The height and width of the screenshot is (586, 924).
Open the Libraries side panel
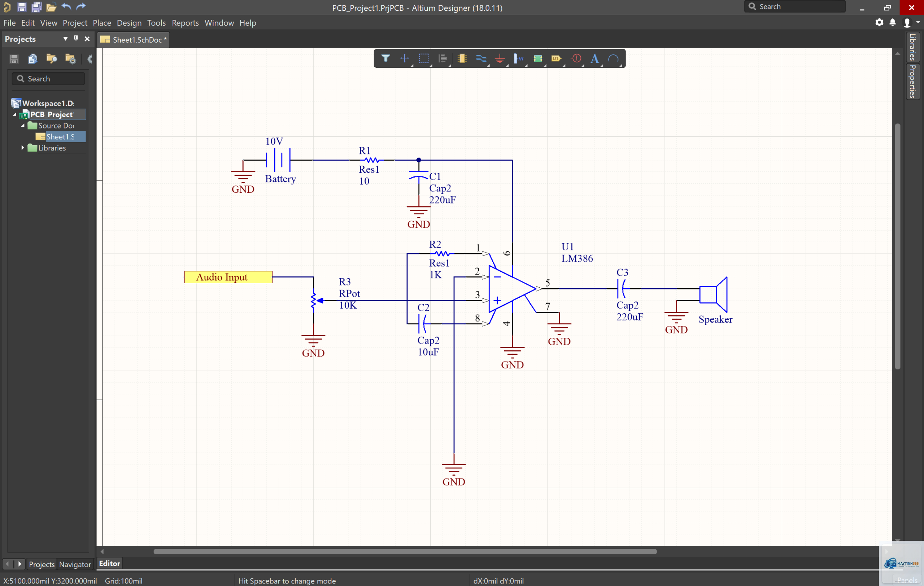912,47
